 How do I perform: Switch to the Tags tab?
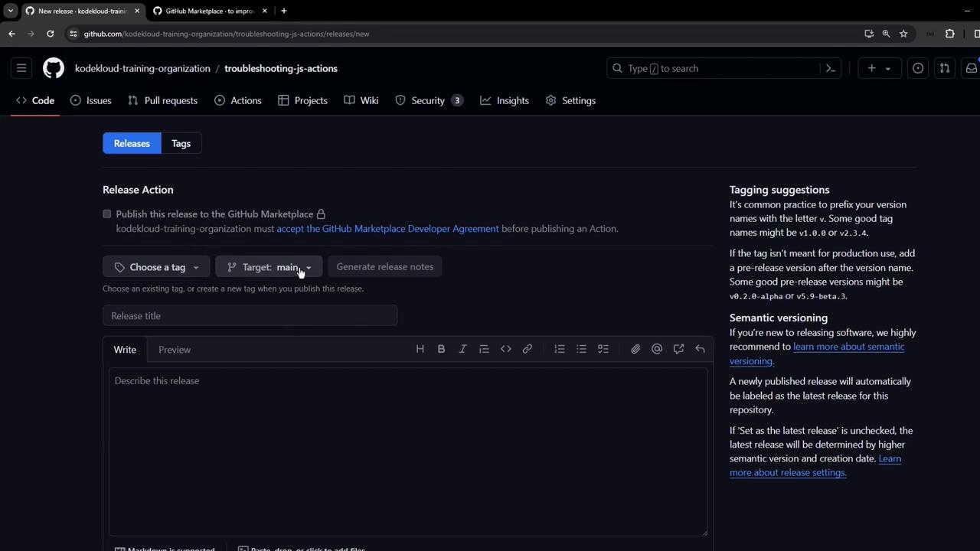[181, 143]
